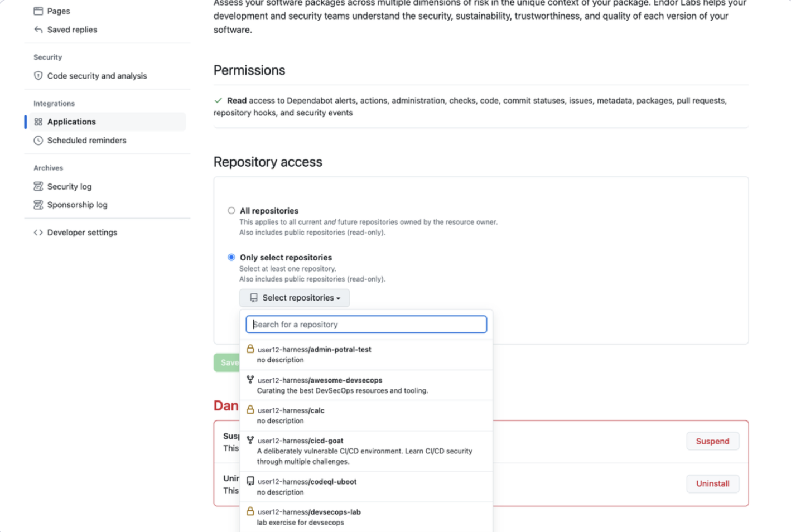The image size is (791, 532).
Task: Click the fork icon beside awesome-devsecops
Action: point(250,380)
